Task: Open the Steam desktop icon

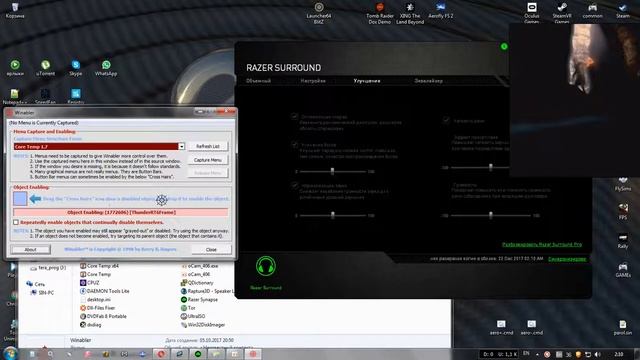Action: coord(622,10)
